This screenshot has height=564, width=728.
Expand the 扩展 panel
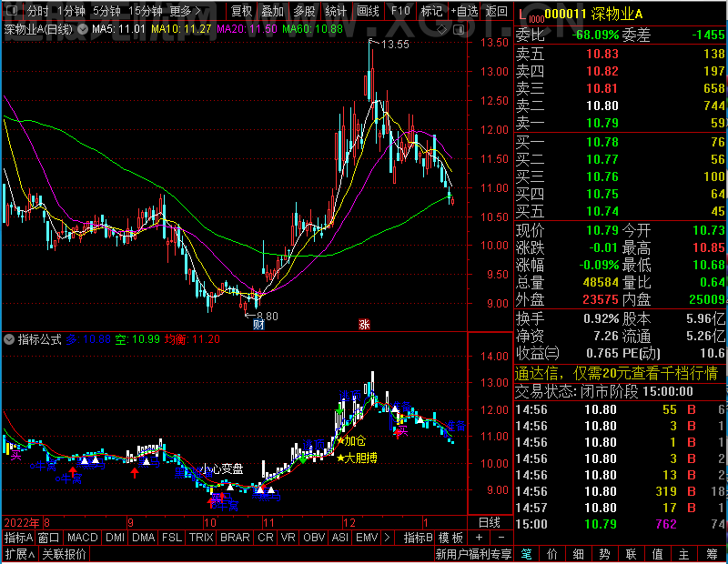point(19,554)
